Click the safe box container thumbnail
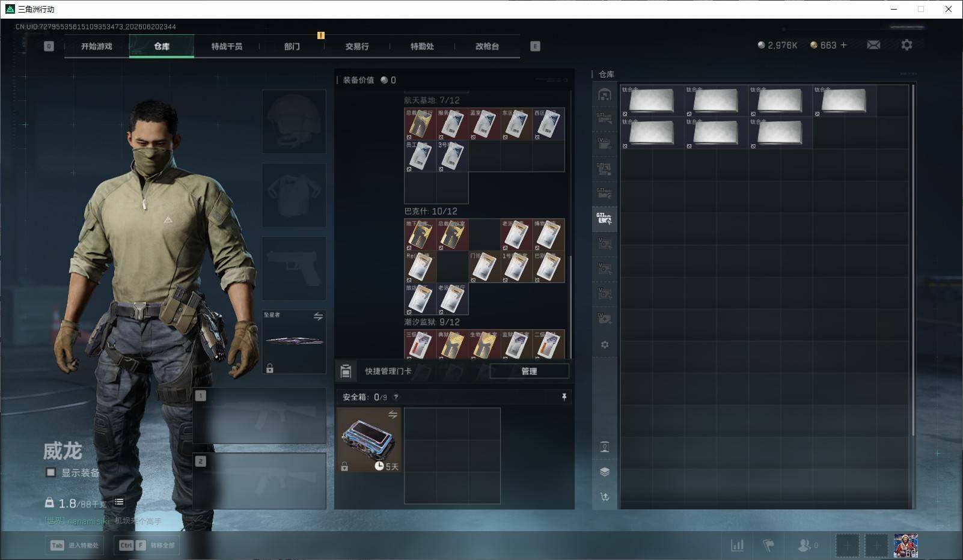 pos(368,440)
